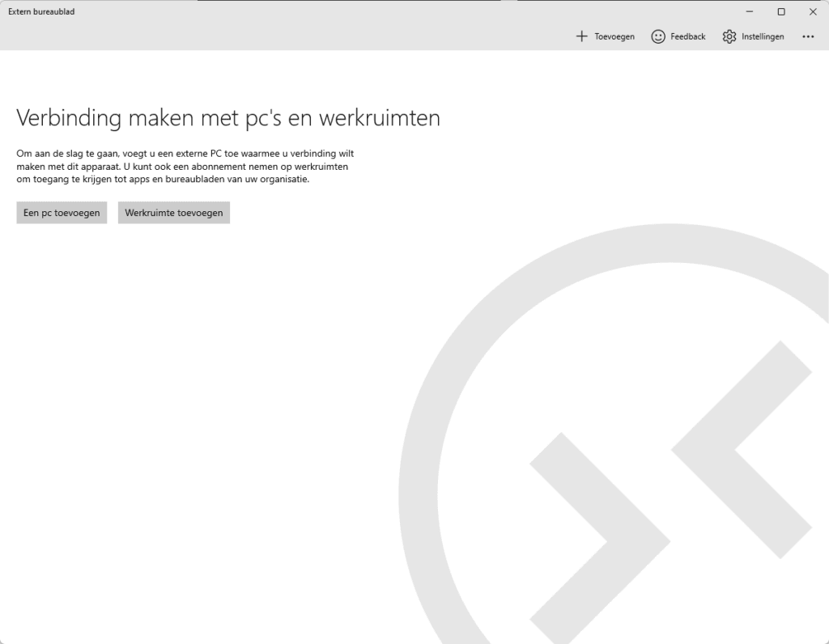
Task: Click the introductory paragraph starting Om aan
Action: (185, 166)
